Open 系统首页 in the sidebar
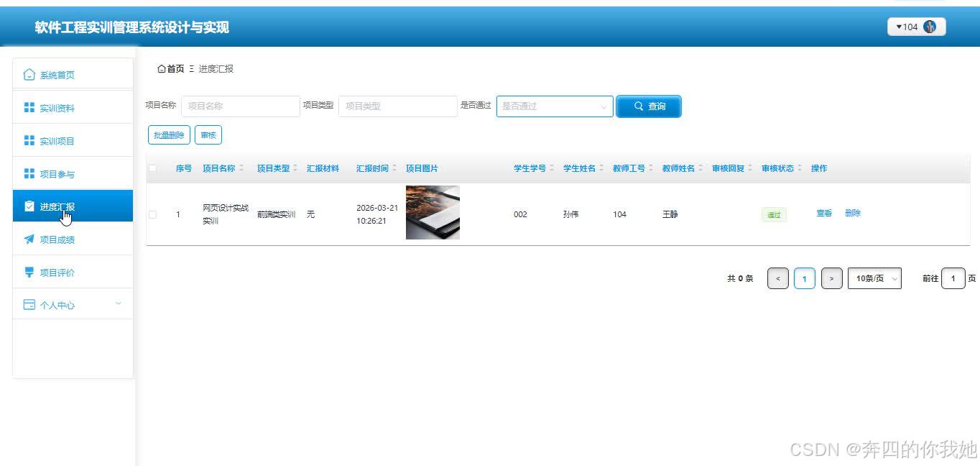The image size is (980, 466). point(73,75)
